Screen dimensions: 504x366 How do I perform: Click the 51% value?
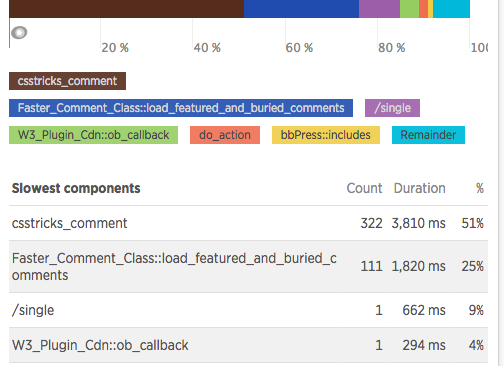(x=473, y=223)
